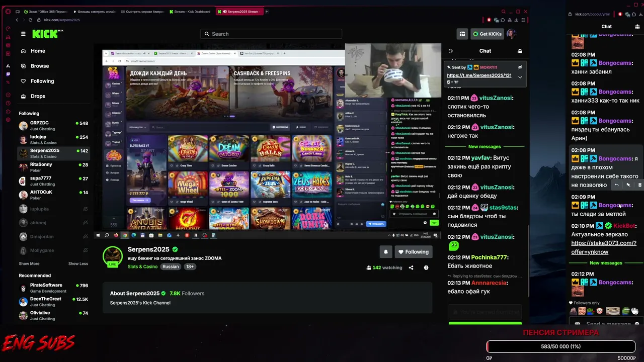Screen dimensions: 644x362
Task: Open Slots & Casino category link under title
Action: point(142,266)
